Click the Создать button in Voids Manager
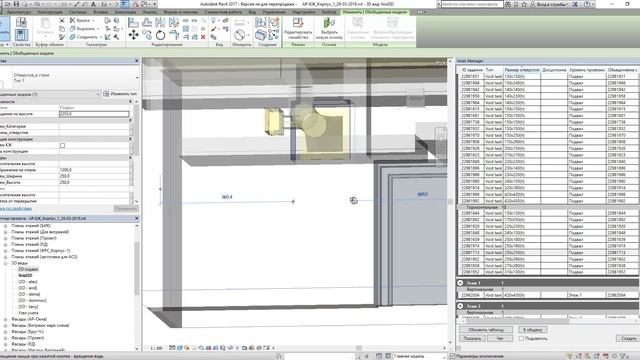The width and height of the screenshot is (640, 360). tap(628, 338)
